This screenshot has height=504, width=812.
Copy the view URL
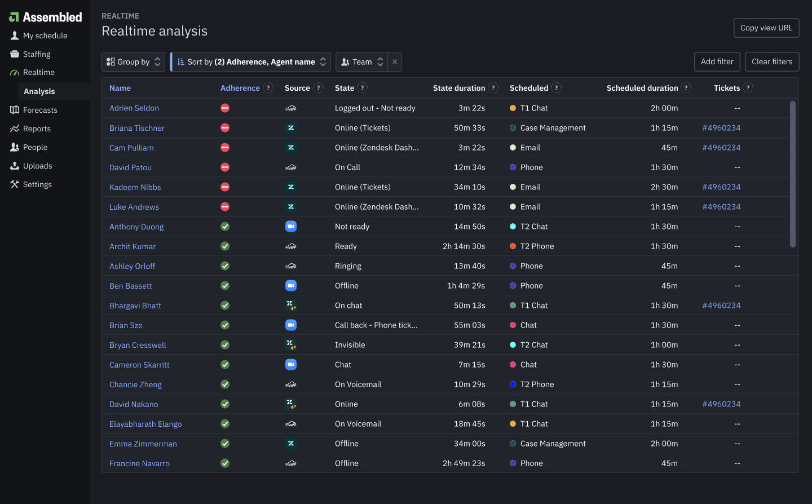click(x=766, y=28)
